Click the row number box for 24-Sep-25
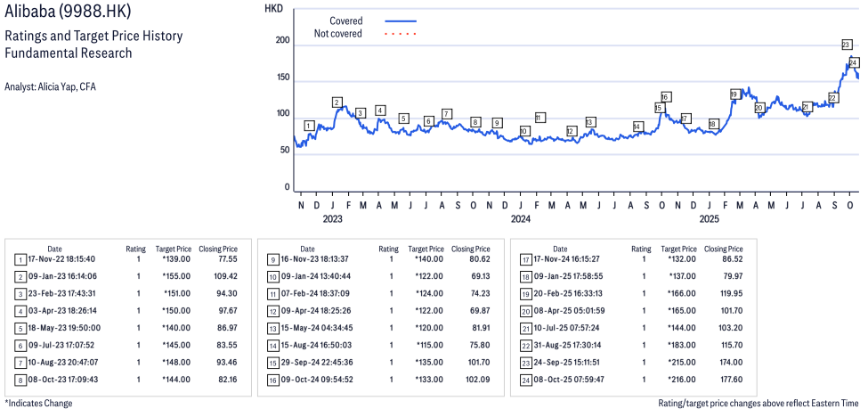Image resolution: width=868 pixels, height=409 pixels. (526, 361)
